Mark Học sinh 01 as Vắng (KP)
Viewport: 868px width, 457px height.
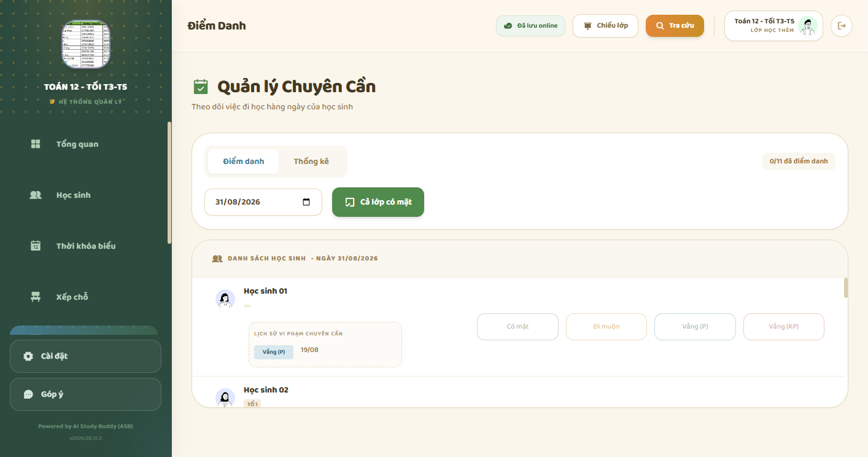(784, 327)
